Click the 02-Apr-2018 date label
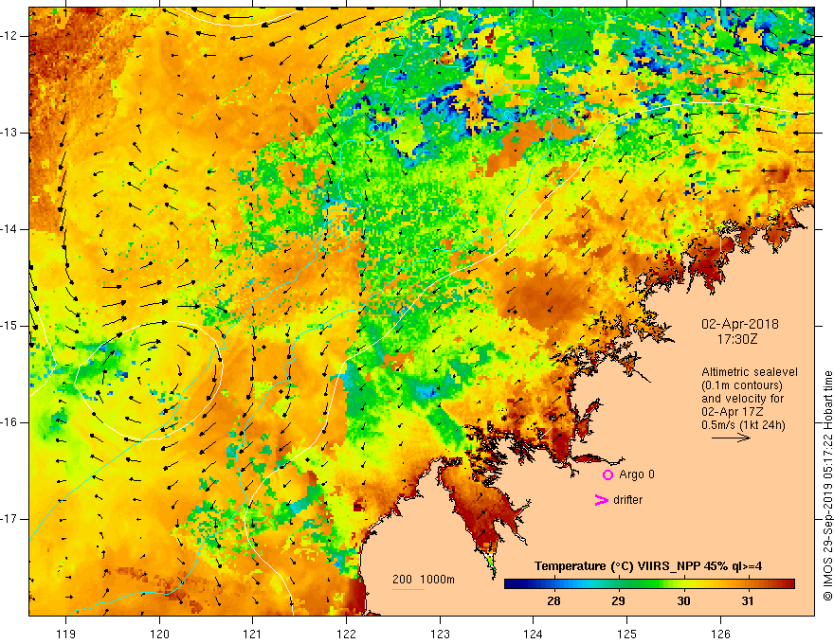 [740, 324]
